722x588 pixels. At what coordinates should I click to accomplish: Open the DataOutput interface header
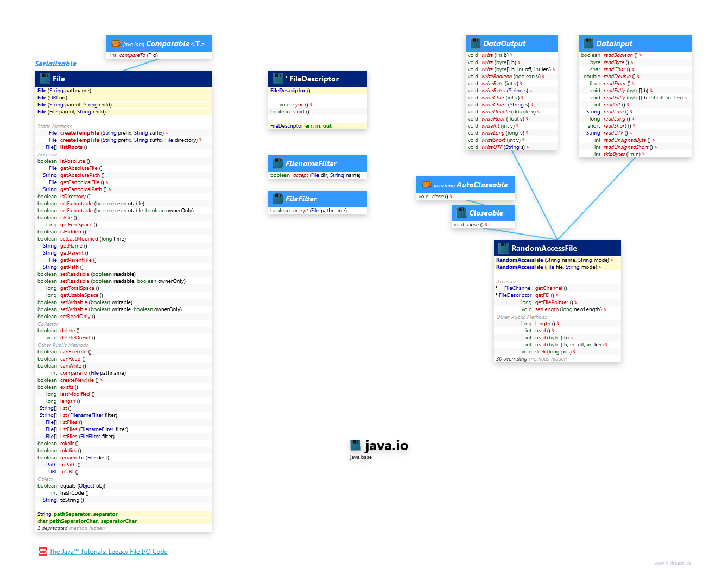click(511, 43)
